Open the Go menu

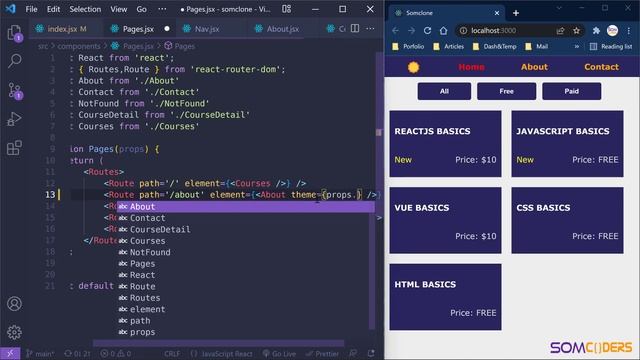tap(141, 9)
